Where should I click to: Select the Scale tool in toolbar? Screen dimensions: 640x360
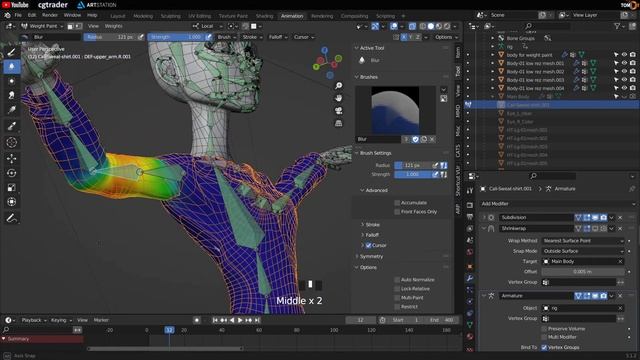11,187
